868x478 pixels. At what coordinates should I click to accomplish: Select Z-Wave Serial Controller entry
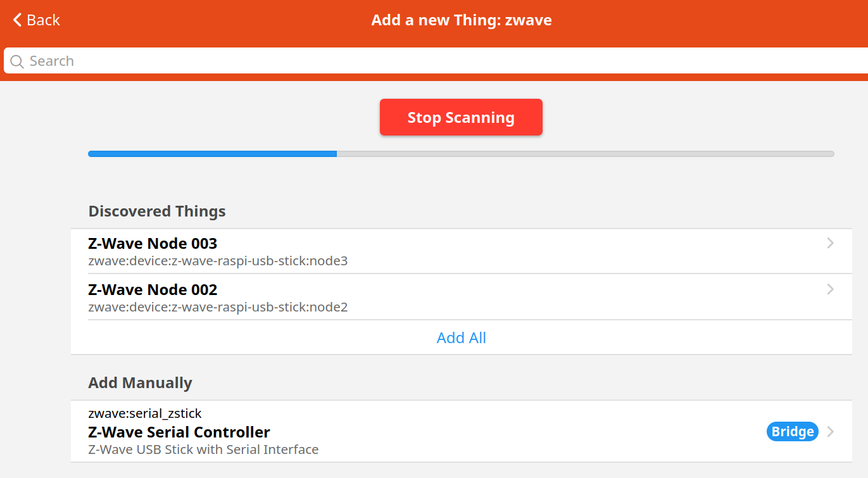click(x=461, y=431)
